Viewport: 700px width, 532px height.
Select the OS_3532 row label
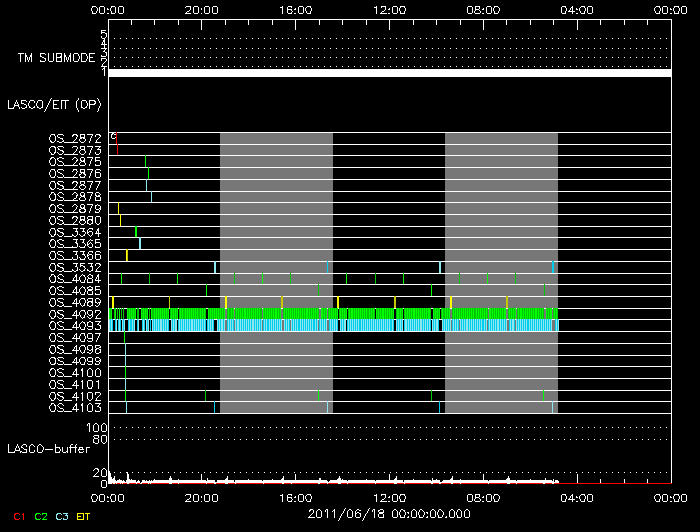point(75,267)
